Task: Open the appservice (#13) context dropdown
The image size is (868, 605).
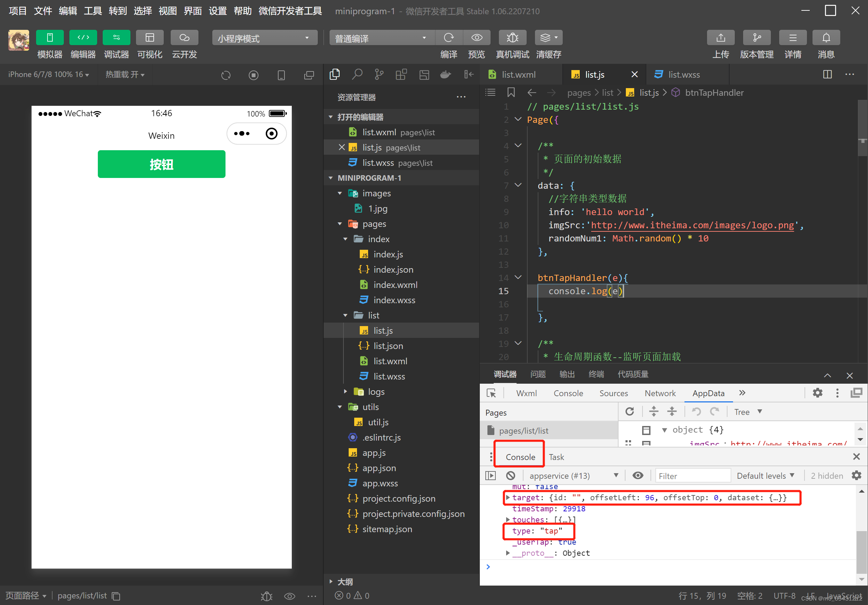Action: 573,475
